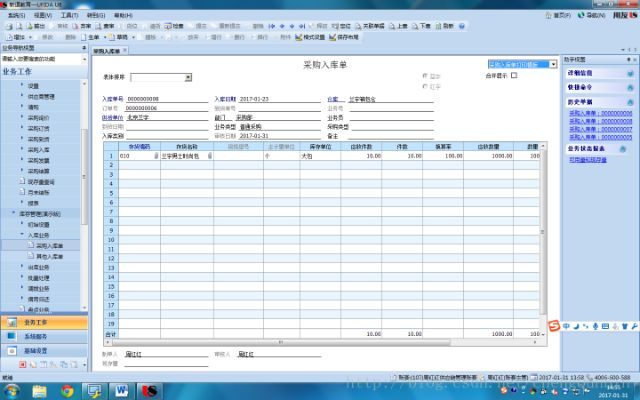Click the print icon in toolbar
Screen dimensions: 640x400
point(9,26)
